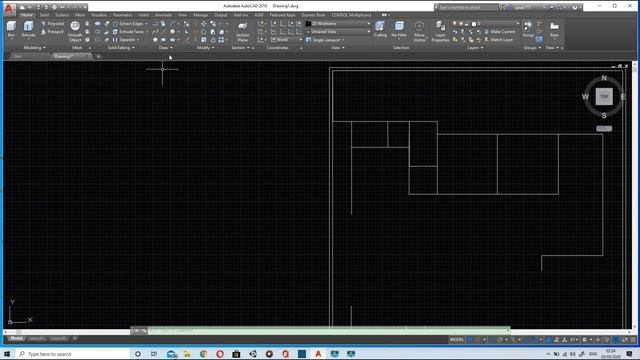This screenshot has height=360, width=640.
Task: Open the AutoCAD icon in Windows taskbar
Action: pos(318,354)
